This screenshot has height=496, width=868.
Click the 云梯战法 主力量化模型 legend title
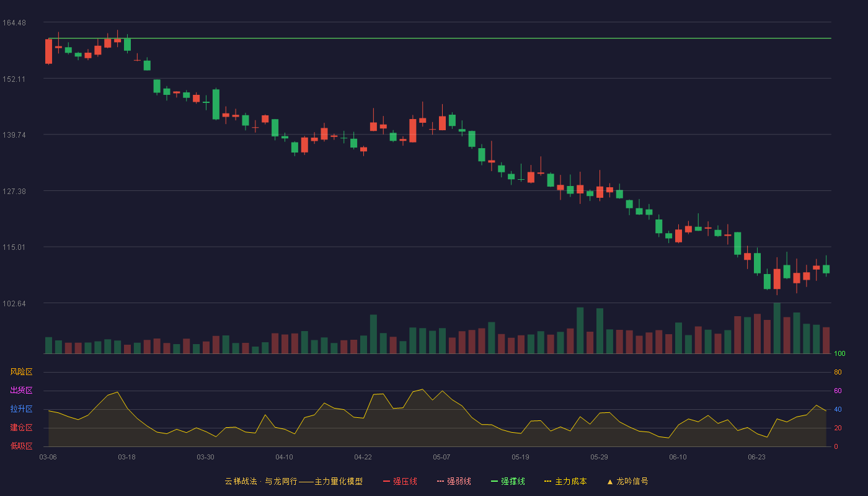coord(293,481)
